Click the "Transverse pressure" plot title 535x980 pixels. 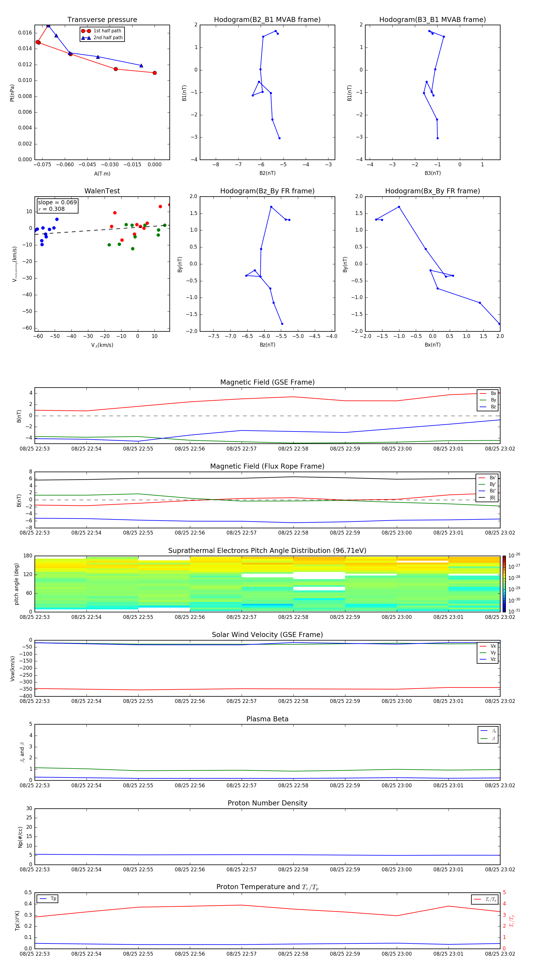[102, 19]
